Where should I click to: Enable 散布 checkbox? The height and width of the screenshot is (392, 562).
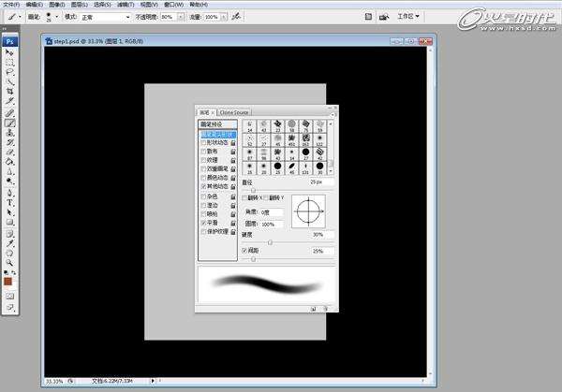pyautogui.click(x=203, y=152)
